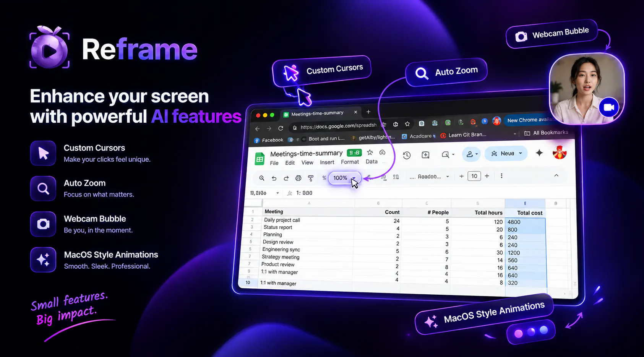
Task: Decrease font size with minus-side plus button
Action: (462, 176)
